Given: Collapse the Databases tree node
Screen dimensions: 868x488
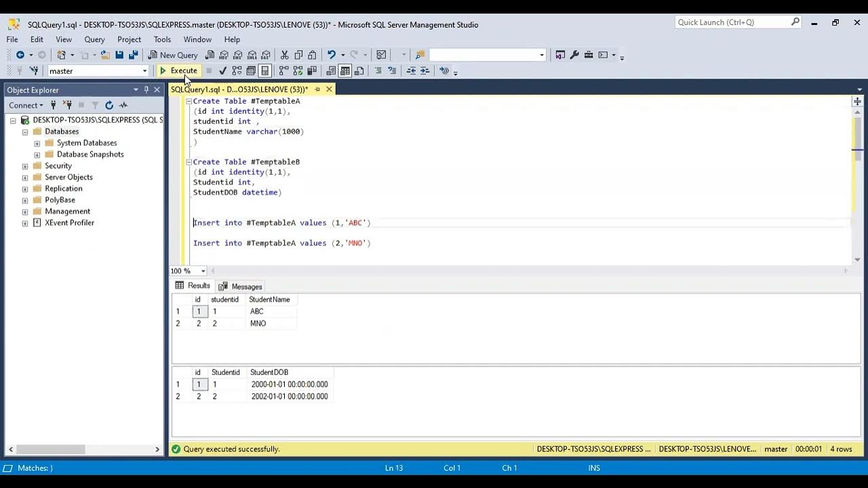Looking at the screenshot, I should click(25, 131).
